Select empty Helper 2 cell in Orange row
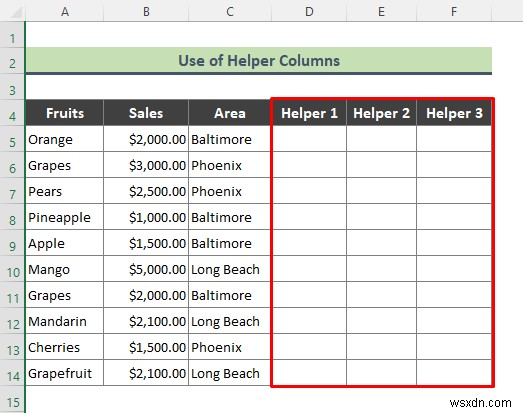 [382, 139]
